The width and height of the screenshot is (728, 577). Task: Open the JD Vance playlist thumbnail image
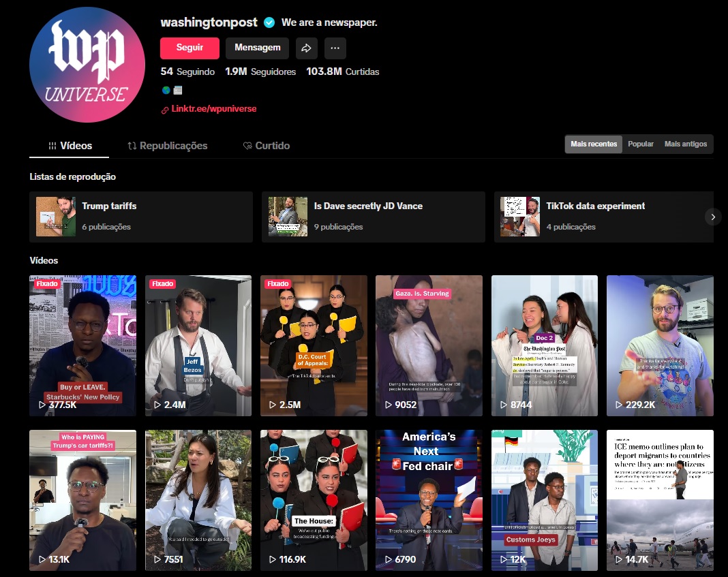click(288, 217)
